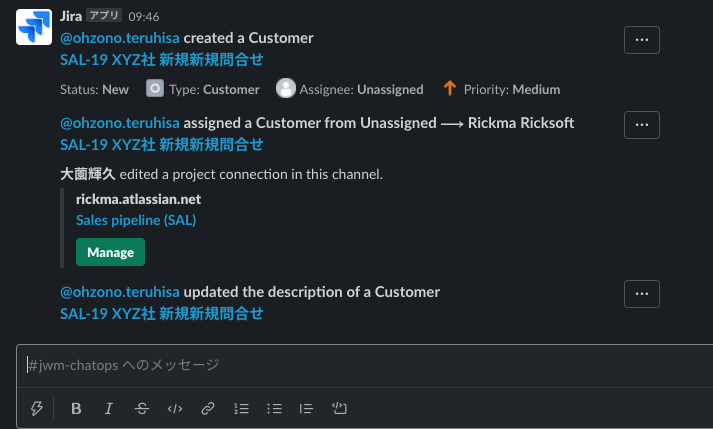Open the shortcuts lightning bolt menu
This screenshot has width=713, height=429.
[x=37, y=408]
